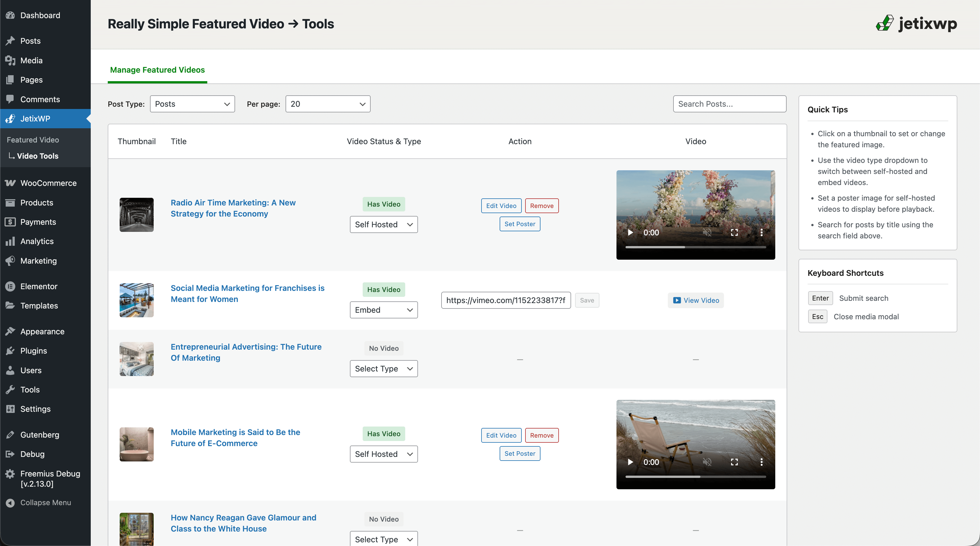
Task: Save the Vimeo URL for the franchises post
Action: pos(587,300)
